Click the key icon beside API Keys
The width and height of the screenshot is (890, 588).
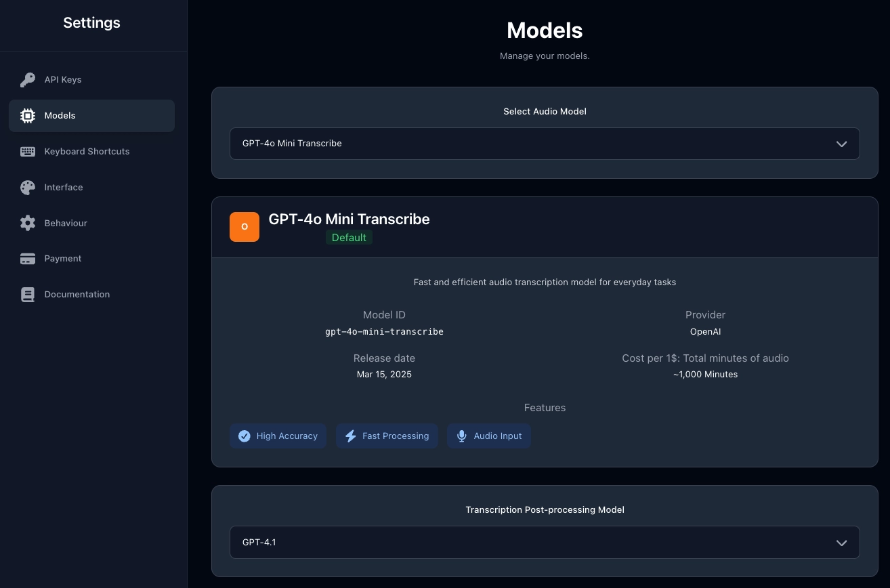[x=27, y=79]
